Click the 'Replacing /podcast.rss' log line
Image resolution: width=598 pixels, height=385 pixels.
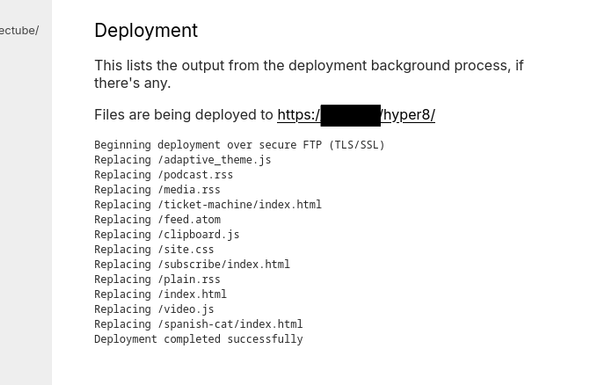[x=164, y=175]
